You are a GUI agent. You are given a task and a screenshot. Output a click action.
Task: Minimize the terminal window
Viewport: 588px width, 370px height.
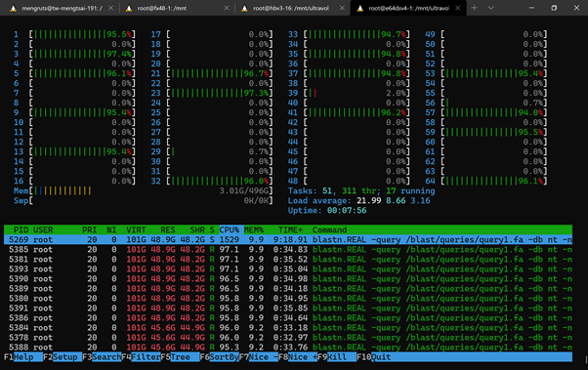click(531, 8)
